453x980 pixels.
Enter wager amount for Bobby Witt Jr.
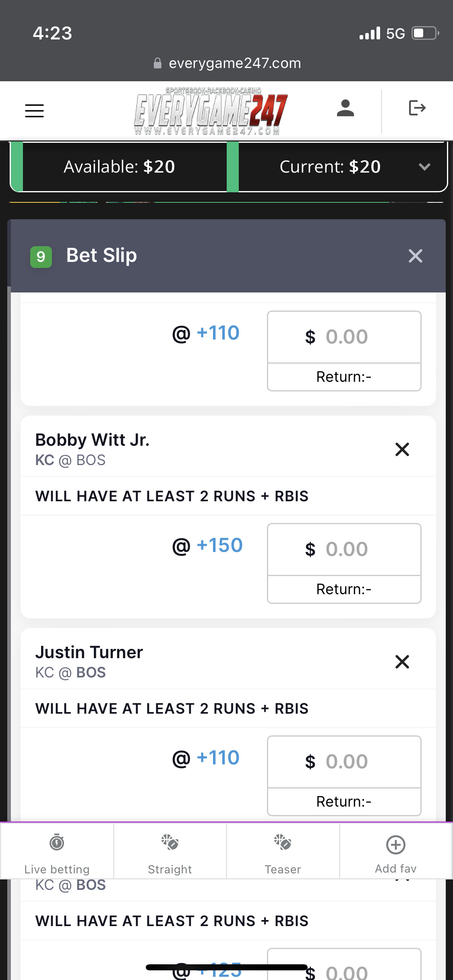click(x=344, y=550)
